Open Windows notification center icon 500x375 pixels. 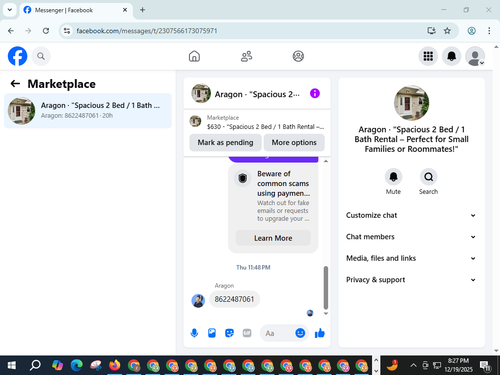[x=485, y=366]
